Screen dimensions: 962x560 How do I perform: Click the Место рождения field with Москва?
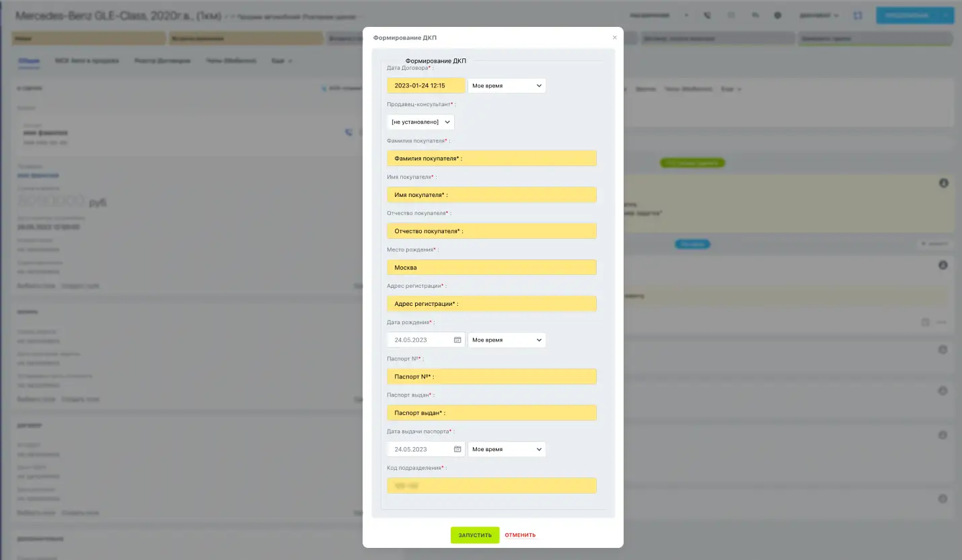pyautogui.click(x=492, y=267)
